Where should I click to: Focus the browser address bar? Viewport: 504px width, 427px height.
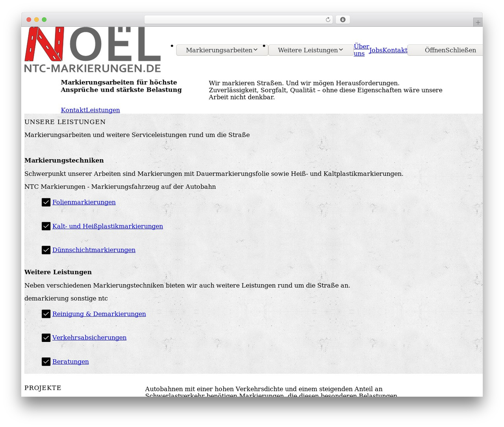(238, 20)
